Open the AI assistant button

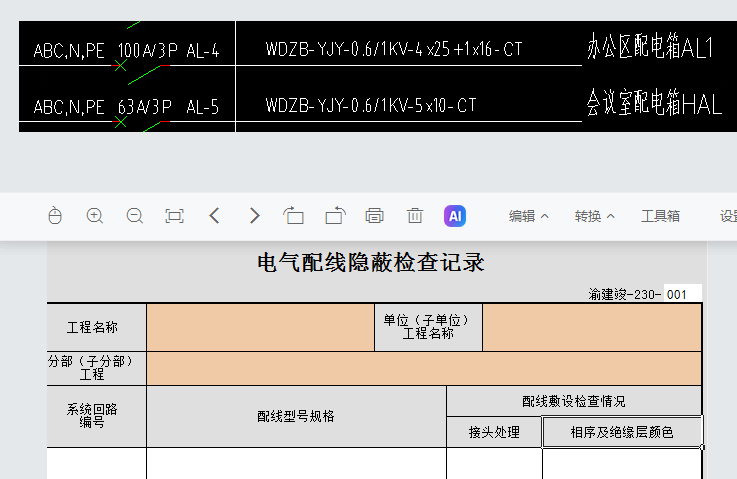point(455,216)
